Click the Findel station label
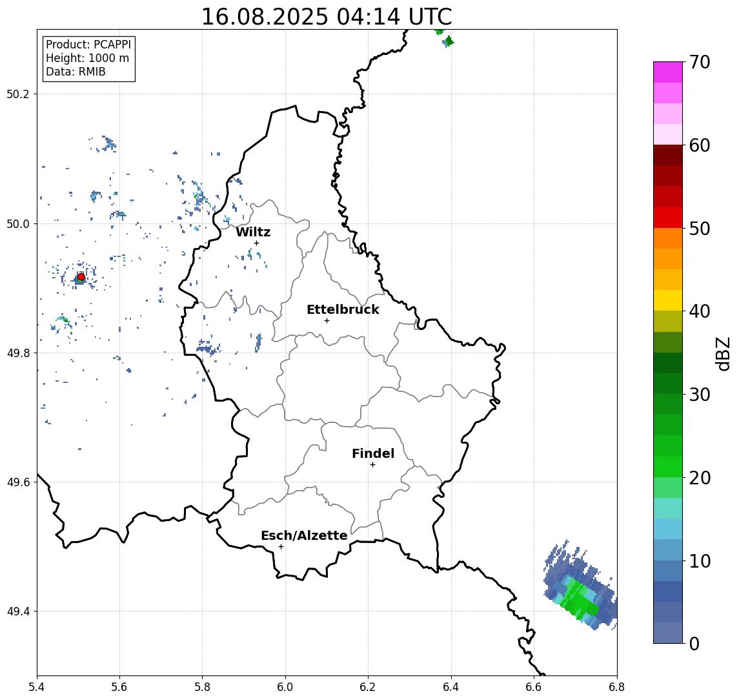Viewport: 739px width, 700px height. point(373,453)
